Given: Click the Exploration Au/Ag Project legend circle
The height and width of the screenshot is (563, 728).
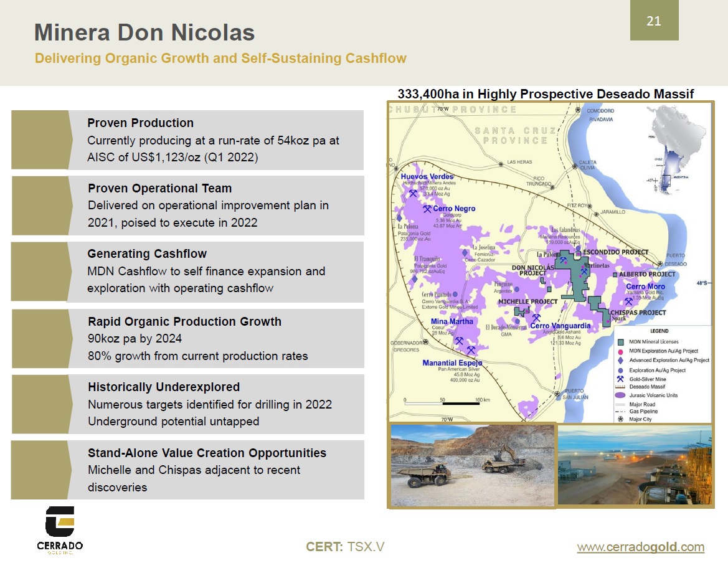Looking at the screenshot, I should point(620,371).
